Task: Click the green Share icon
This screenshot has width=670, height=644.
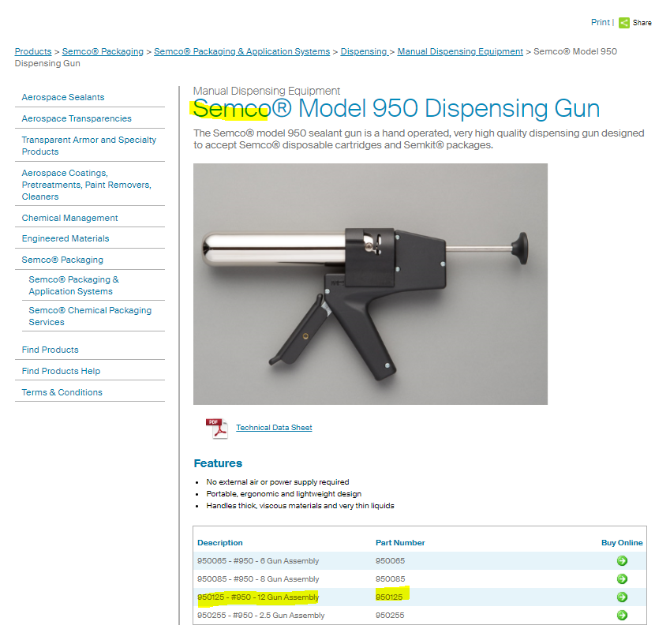Action: coord(624,23)
